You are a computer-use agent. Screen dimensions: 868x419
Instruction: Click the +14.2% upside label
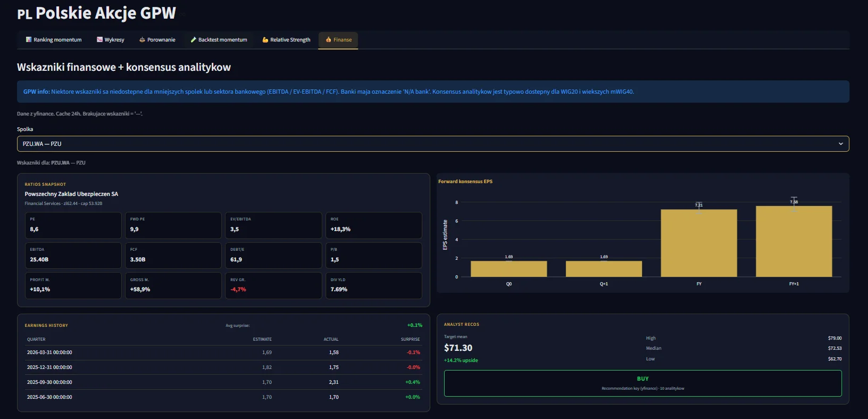[461, 360]
